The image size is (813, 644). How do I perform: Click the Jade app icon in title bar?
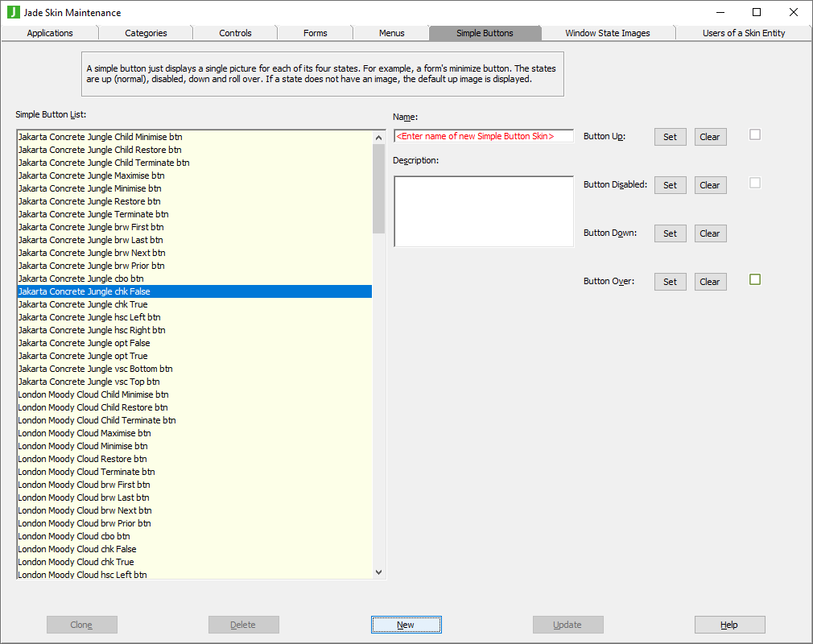[13, 13]
